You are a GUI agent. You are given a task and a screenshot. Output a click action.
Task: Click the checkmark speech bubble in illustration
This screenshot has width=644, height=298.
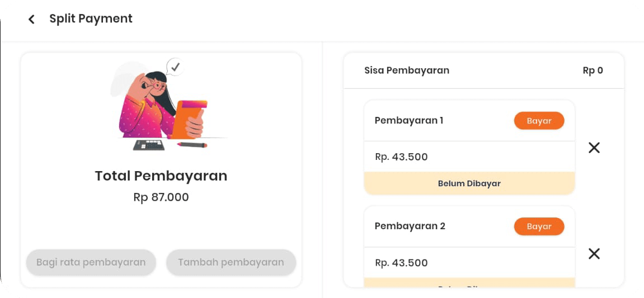tap(175, 68)
